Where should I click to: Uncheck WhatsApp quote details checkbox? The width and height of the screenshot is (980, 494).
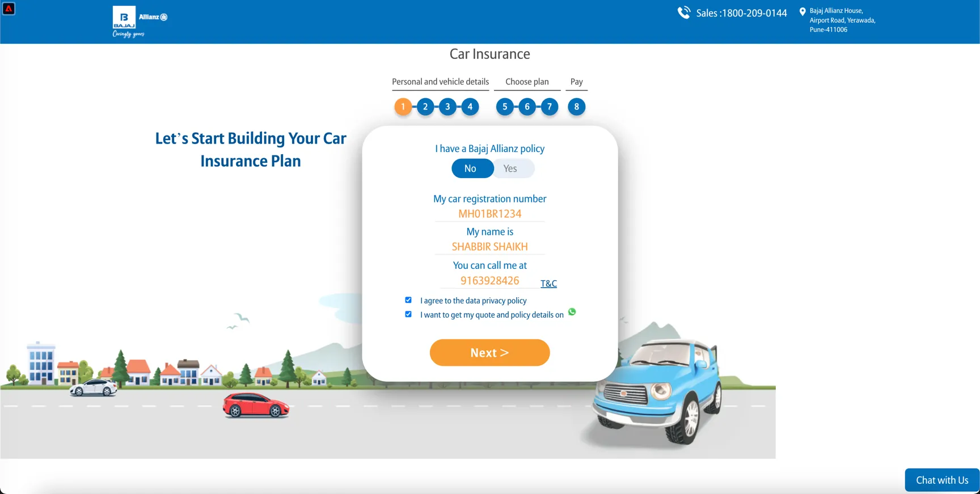tap(408, 314)
